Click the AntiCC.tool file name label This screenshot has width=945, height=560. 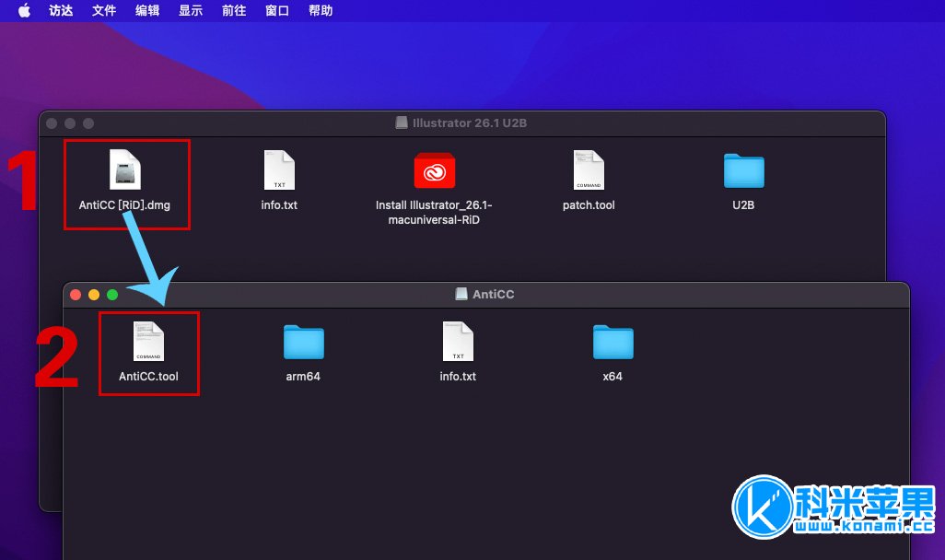[148, 376]
